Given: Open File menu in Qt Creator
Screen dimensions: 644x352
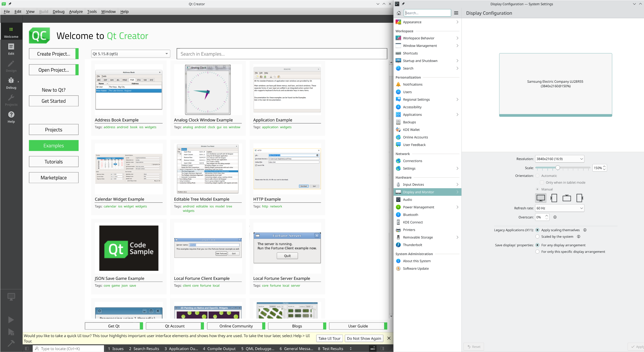Looking at the screenshot, I should 7,11.
